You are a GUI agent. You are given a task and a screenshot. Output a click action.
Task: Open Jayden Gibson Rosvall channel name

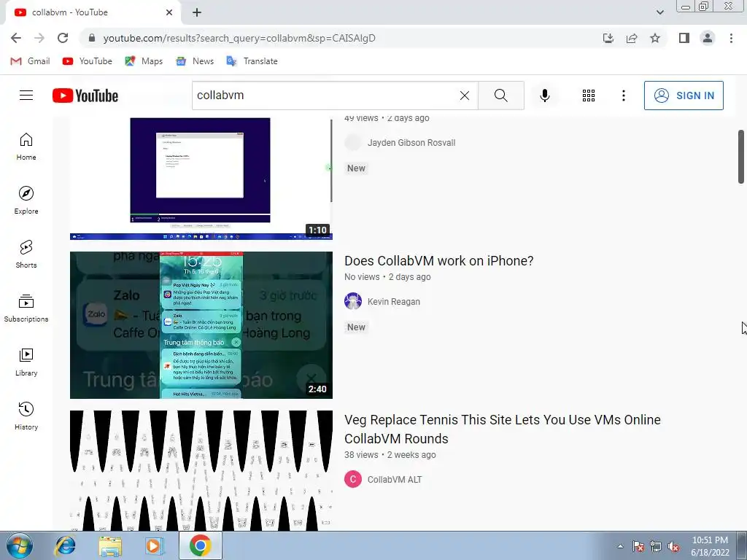pyautogui.click(x=411, y=142)
